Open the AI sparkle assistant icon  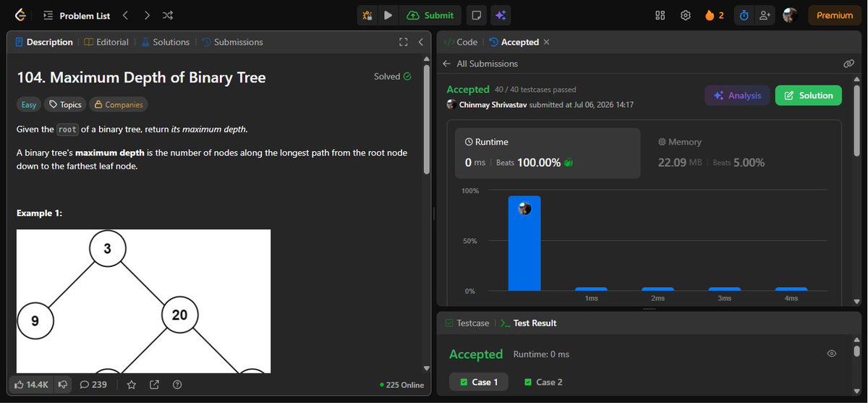click(x=499, y=14)
